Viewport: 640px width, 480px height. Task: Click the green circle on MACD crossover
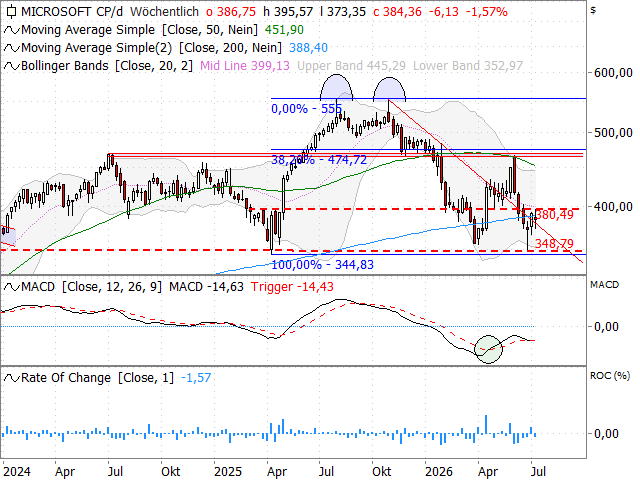(488, 349)
